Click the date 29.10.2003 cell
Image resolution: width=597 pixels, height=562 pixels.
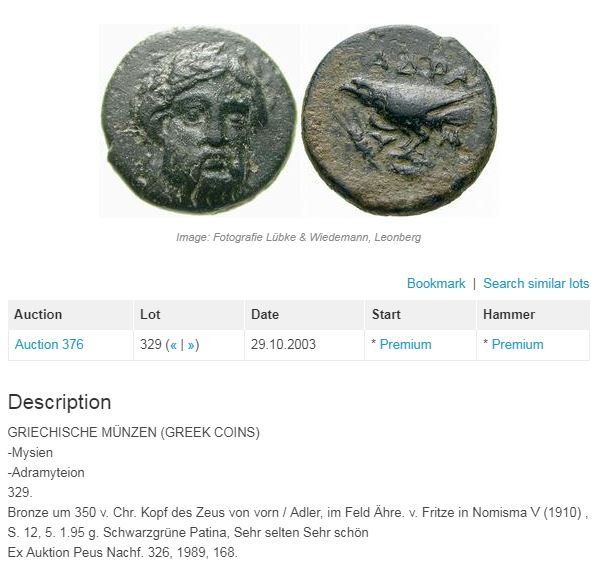[x=283, y=345]
